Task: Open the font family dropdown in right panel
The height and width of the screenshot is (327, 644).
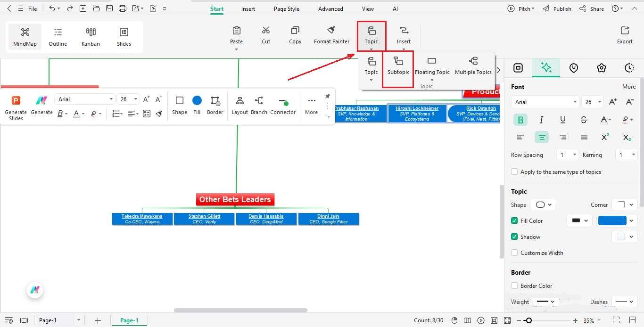Action: coord(545,102)
